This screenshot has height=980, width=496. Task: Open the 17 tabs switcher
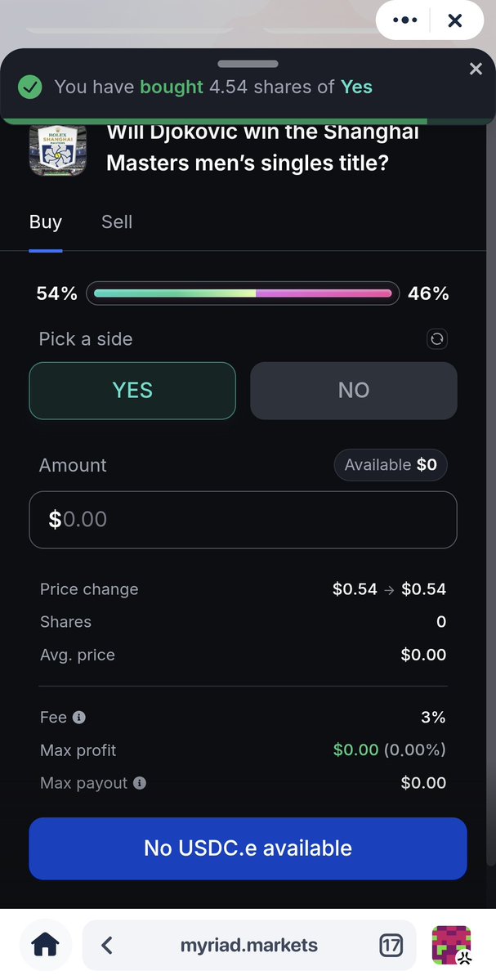(x=391, y=946)
